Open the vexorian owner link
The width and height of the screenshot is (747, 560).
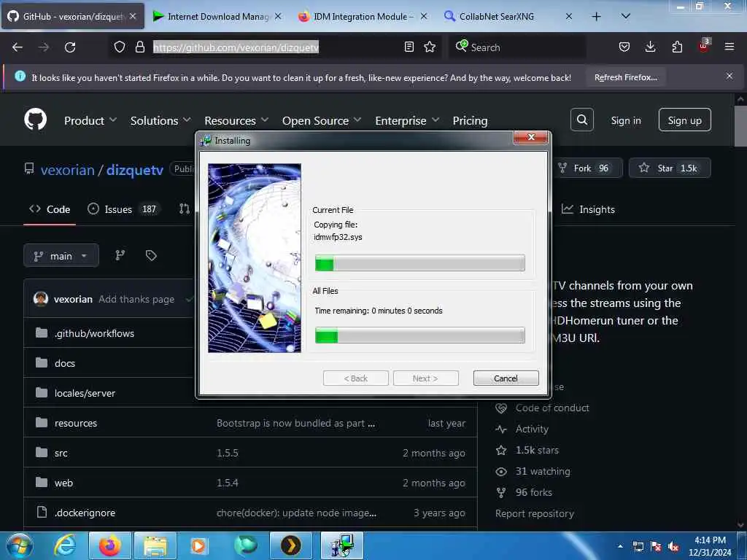click(x=68, y=169)
